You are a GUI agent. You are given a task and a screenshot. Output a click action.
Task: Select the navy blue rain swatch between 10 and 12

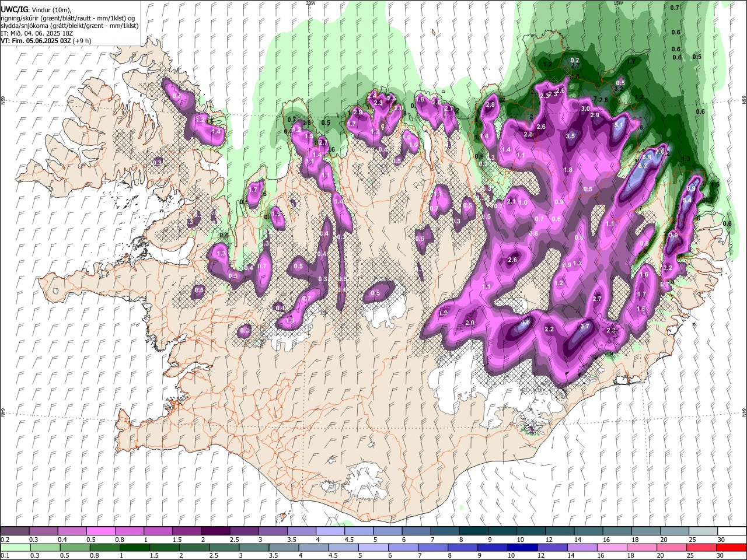pyautogui.click(x=522, y=547)
